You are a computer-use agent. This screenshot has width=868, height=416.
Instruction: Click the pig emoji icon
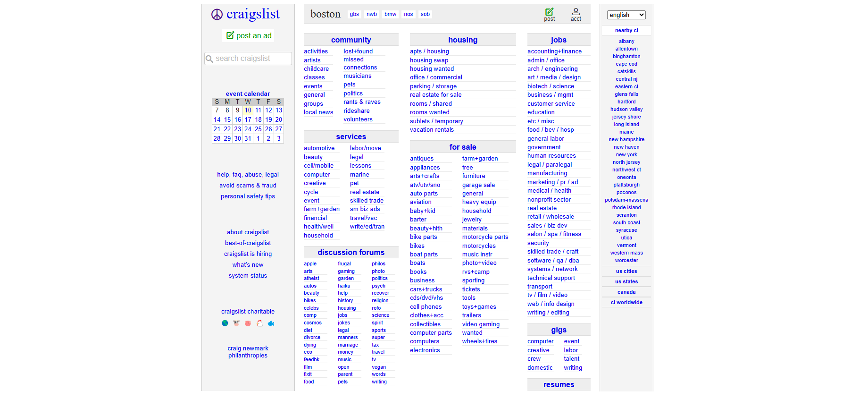pos(248,323)
